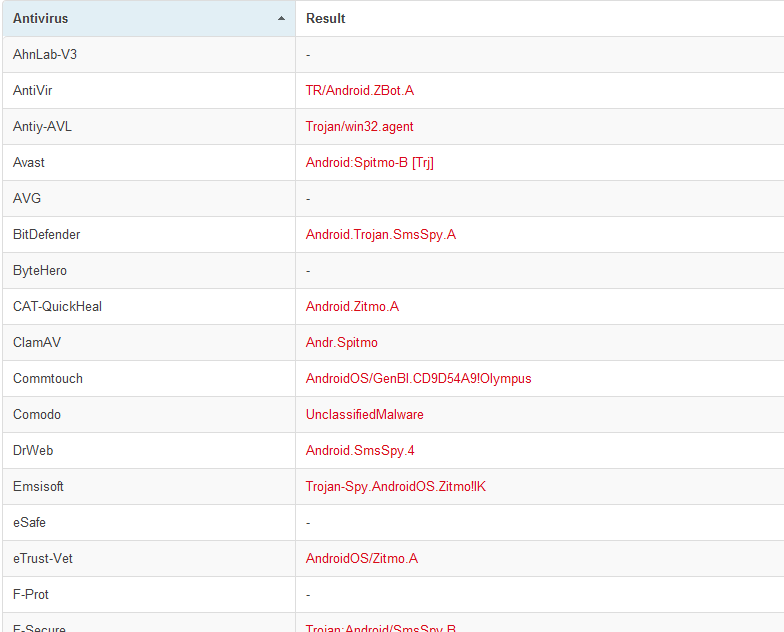Click result Trojan/win32.agent
Viewport: 784px width, 632px height.
(x=360, y=126)
